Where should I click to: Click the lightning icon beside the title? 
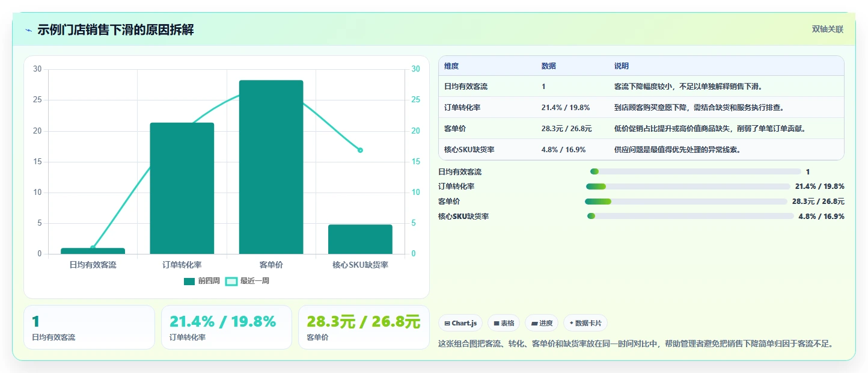pos(28,30)
